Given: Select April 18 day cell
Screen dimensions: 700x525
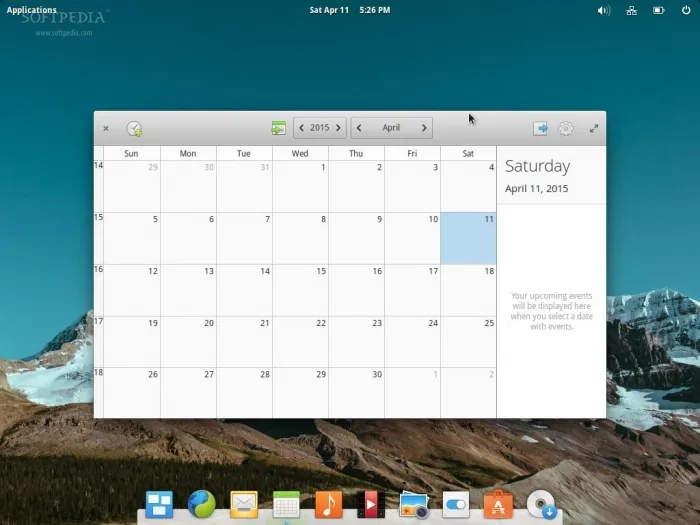Looking at the screenshot, I should (x=468, y=290).
